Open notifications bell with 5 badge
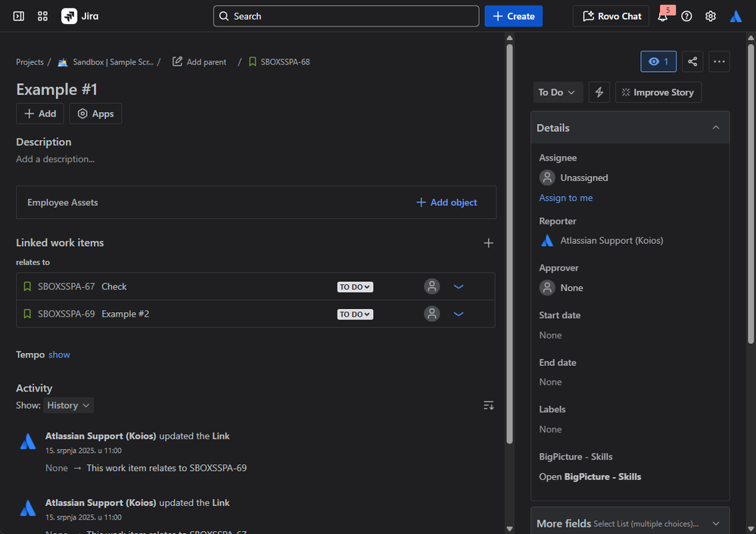756x534 pixels. click(663, 17)
